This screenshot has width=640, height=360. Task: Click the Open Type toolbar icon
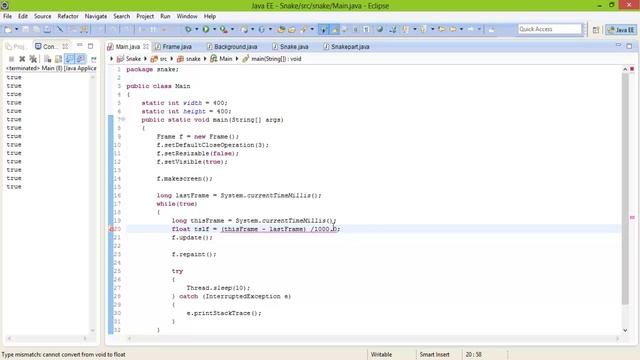[x=281, y=29]
